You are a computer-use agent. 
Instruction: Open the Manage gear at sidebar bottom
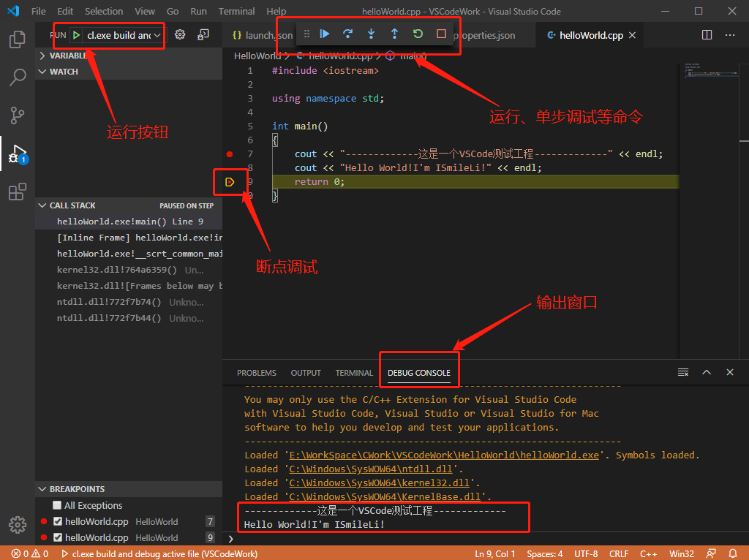tap(18, 525)
